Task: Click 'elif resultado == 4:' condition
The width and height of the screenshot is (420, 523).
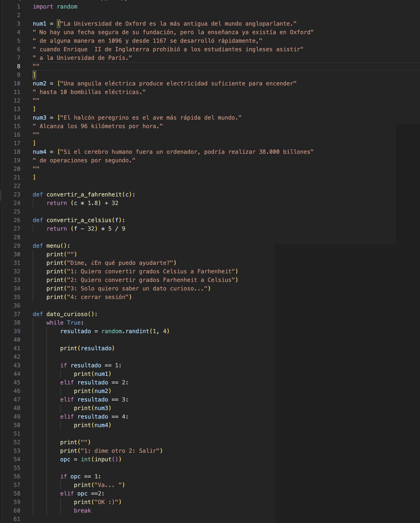Action: 94,416
